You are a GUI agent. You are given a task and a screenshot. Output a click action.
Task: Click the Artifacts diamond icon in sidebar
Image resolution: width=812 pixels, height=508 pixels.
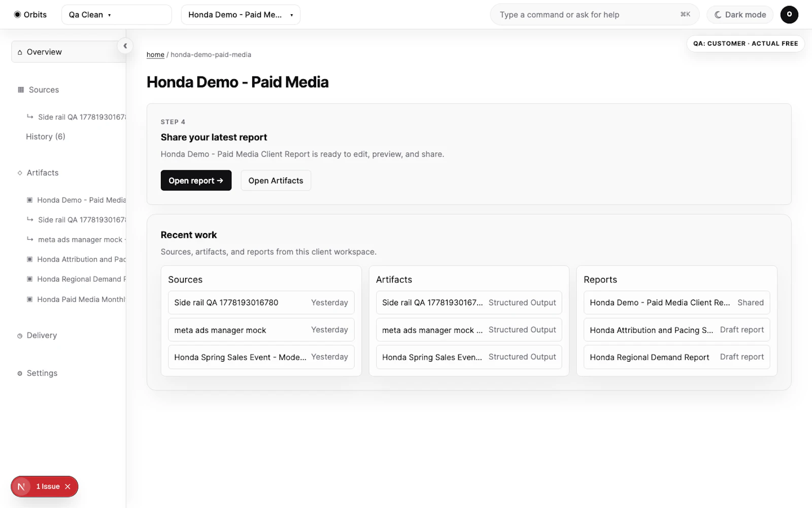tap(20, 173)
